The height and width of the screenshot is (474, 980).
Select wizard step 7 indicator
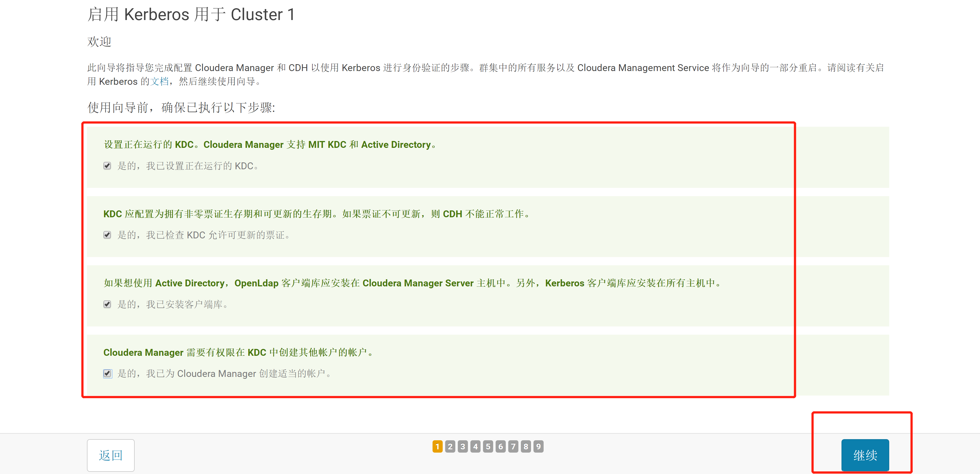[513, 446]
